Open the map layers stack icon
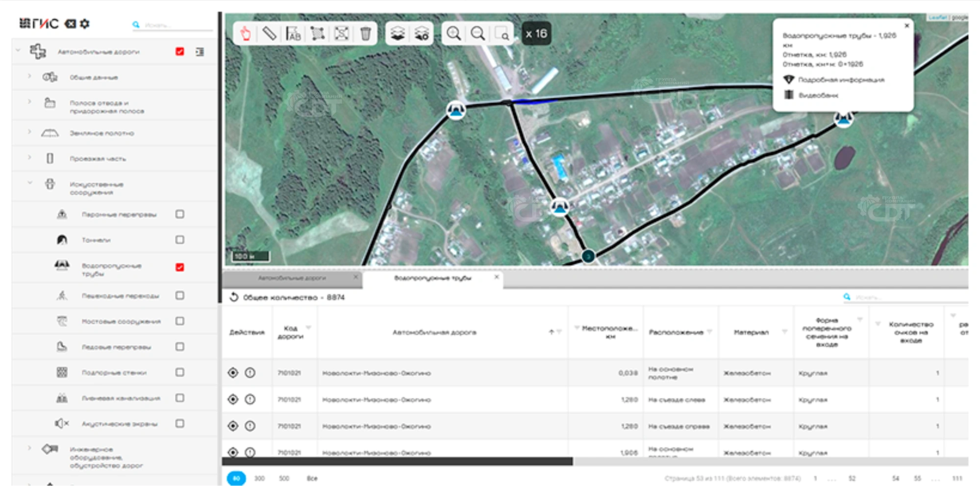 pyautogui.click(x=398, y=34)
